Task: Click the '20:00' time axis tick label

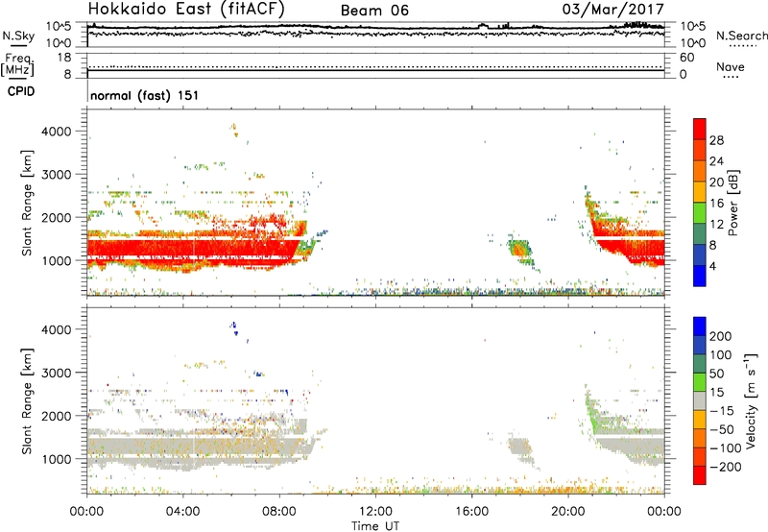Action: 567,512
